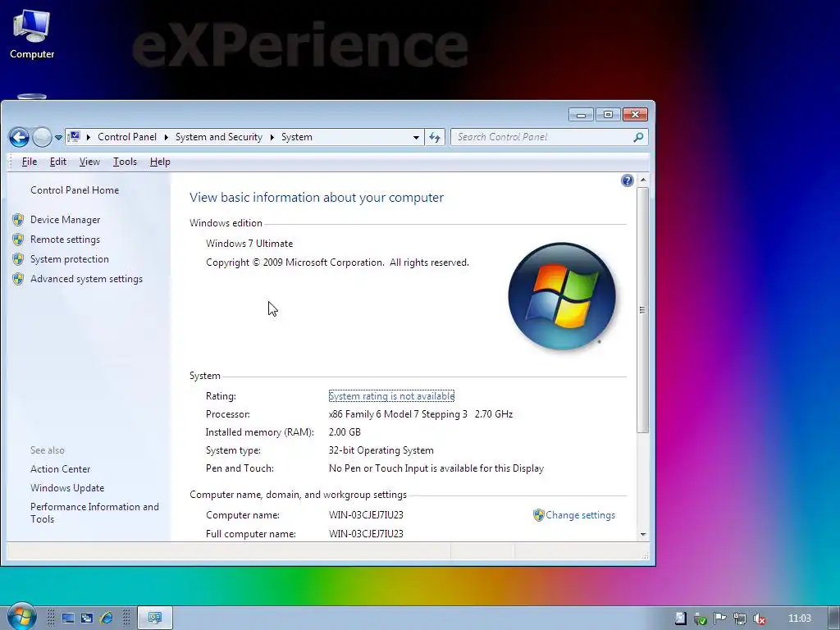Click green shield tray icon
The width and height of the screenshot is (840, 630).
[x=700, y=619]
